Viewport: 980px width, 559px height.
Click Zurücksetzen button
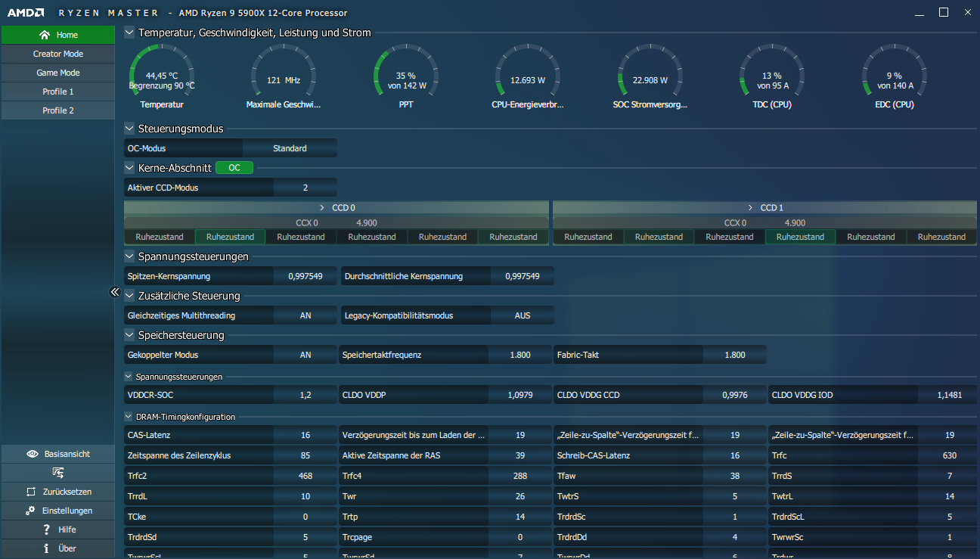[58, 492]
